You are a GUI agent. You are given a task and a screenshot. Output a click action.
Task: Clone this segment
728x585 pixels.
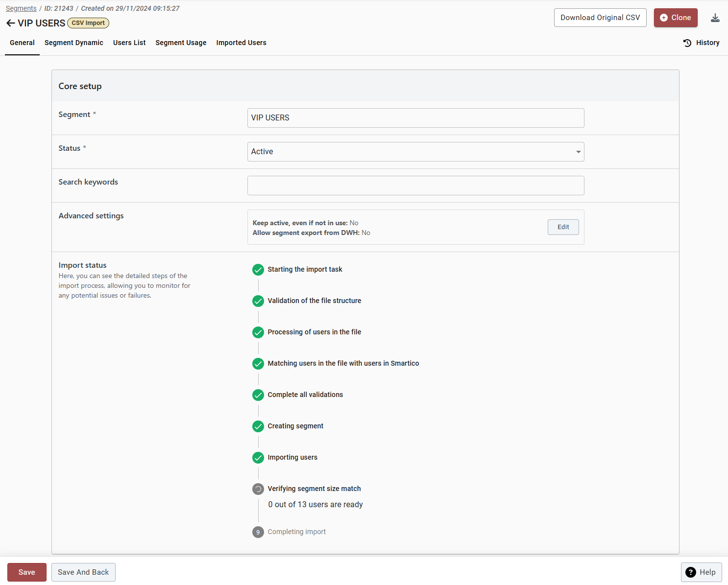tap(675, 18)
